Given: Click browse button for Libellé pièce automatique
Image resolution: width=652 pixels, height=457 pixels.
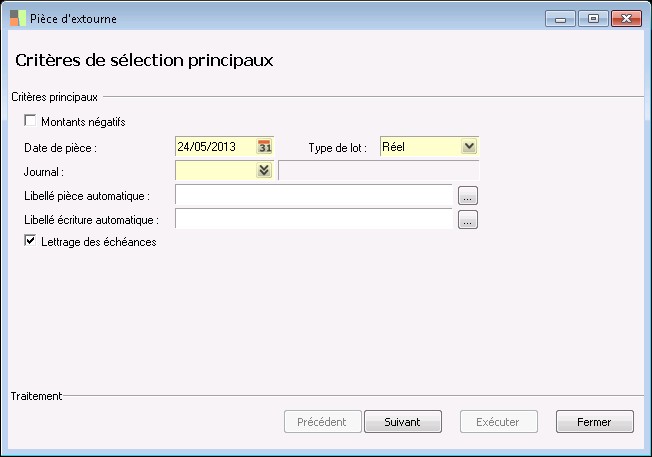Looking at the screenshot, I should click(x=468, y=196).
